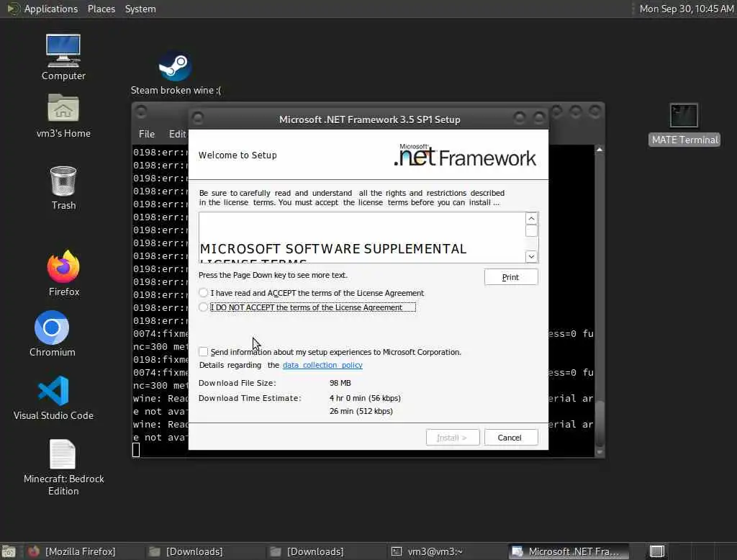Select the ACCEPT license terms radio button

(x=203, y=293)
